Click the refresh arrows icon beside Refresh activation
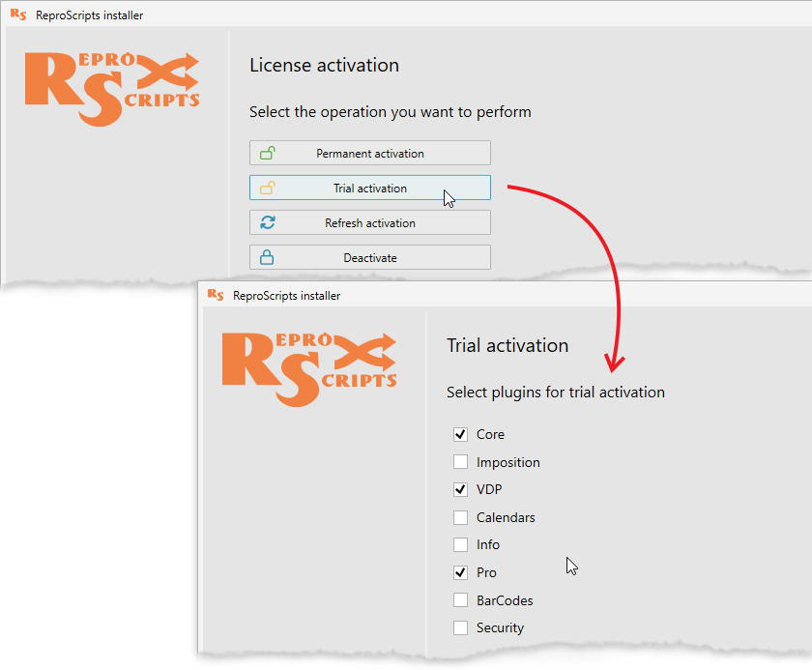 coord(268,221)
